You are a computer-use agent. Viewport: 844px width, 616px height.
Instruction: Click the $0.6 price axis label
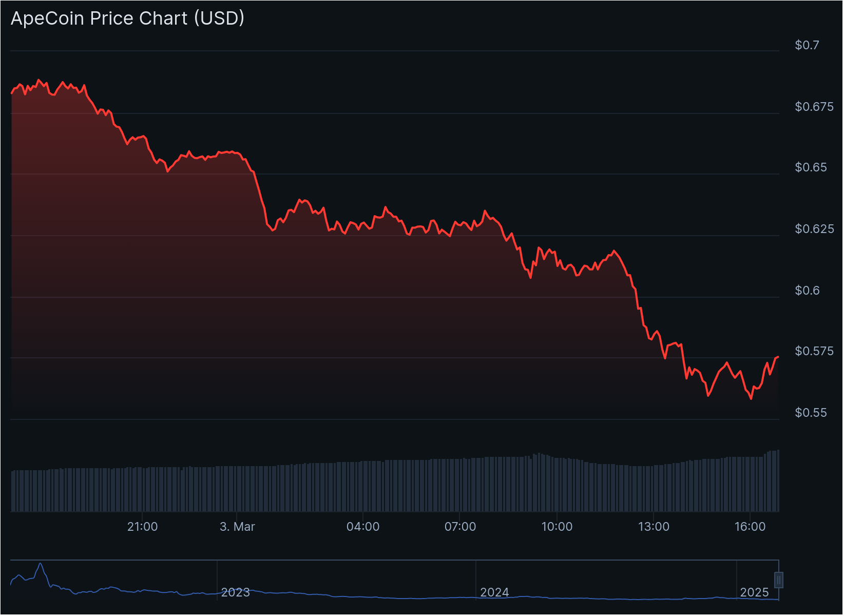pos(807,291)
